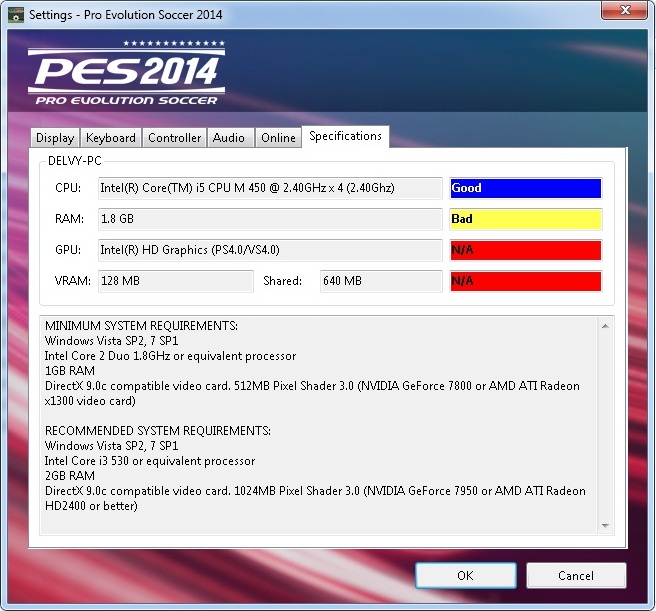Switch to the Display tab
Screen dimensions: 656x611
[55, 138]
